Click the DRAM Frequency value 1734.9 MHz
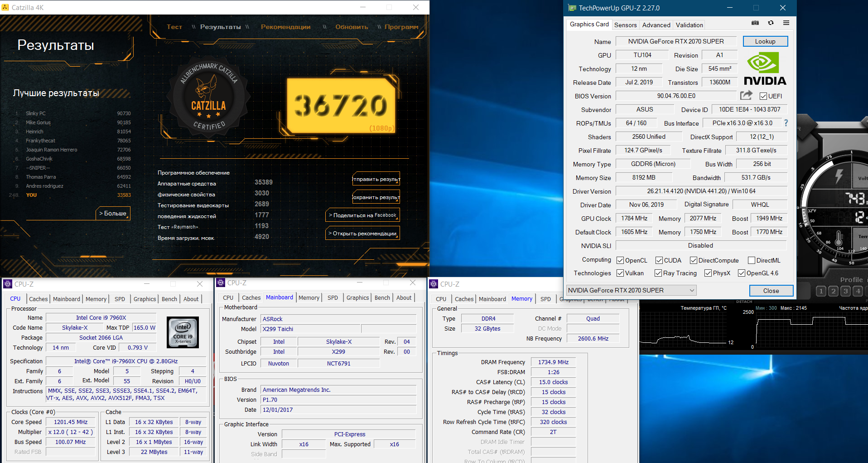 (553, 362)
